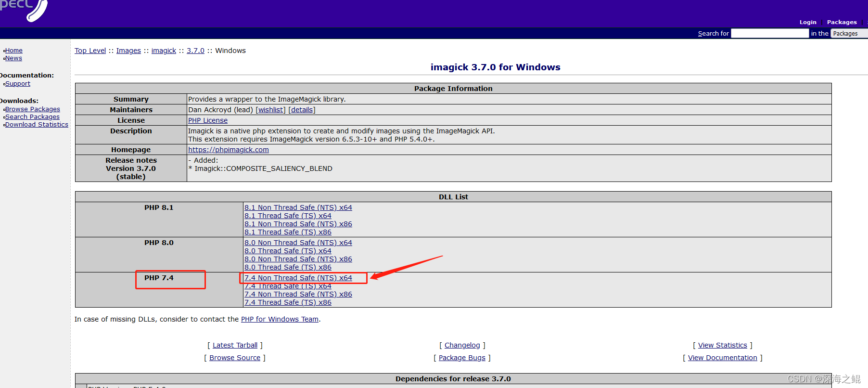Open the Browse Source link
Screen dimensions: 868x388
pyautogui.click(x=235, y=358)
